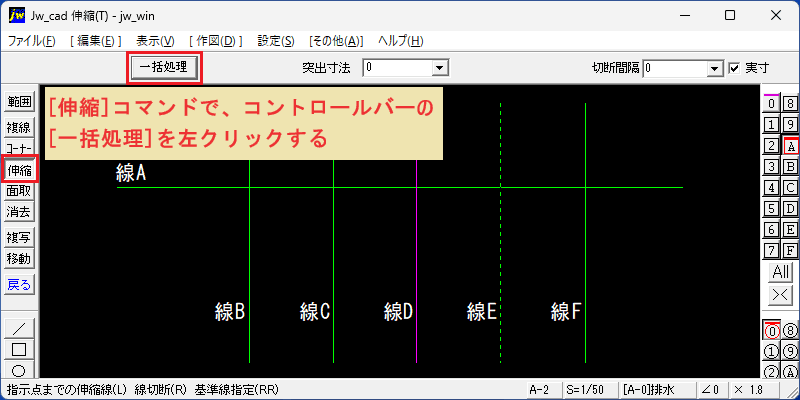Image resolution: width=800 pixels, height=400 pixels.
Task: Click the All layers button
Action: click(781, 272)
